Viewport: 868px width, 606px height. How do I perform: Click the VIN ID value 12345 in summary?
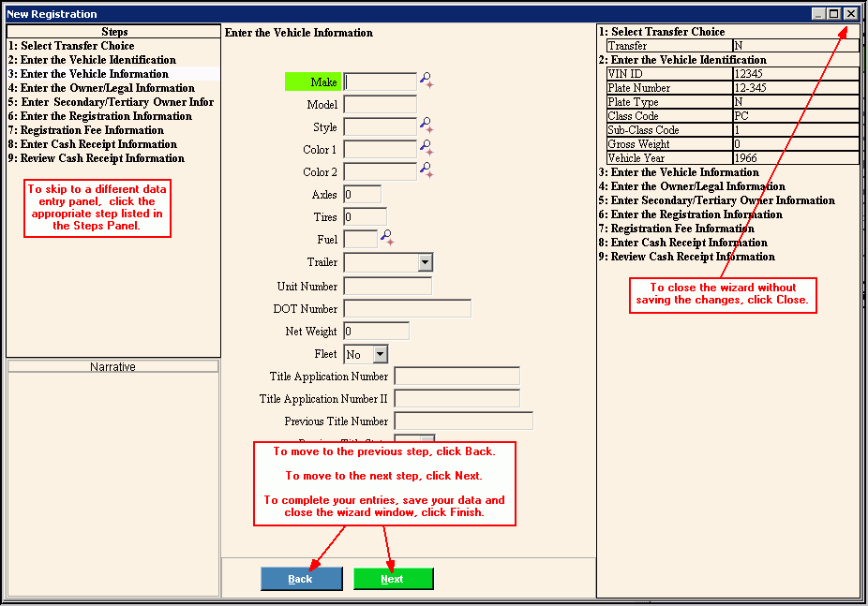tap(796, 74)
